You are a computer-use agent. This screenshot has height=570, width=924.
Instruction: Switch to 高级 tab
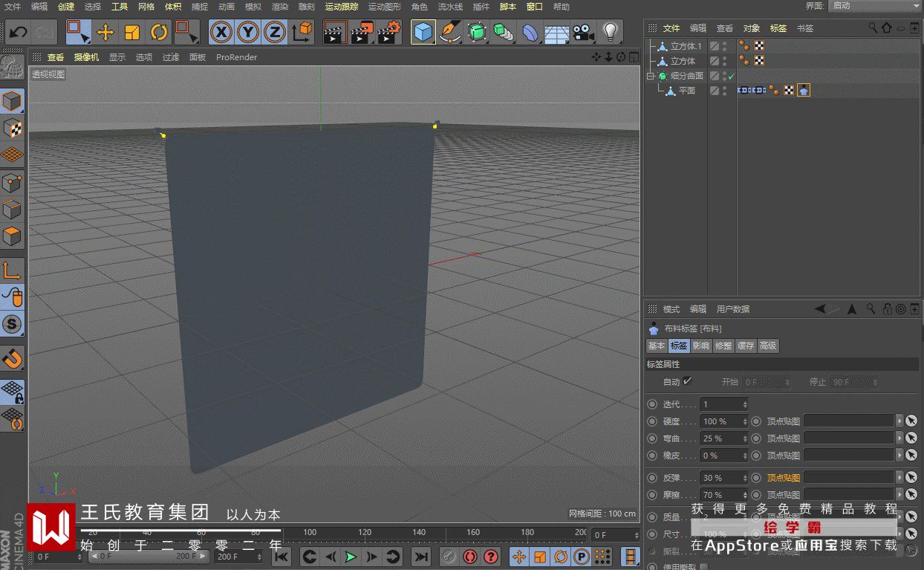coord(768,346)
